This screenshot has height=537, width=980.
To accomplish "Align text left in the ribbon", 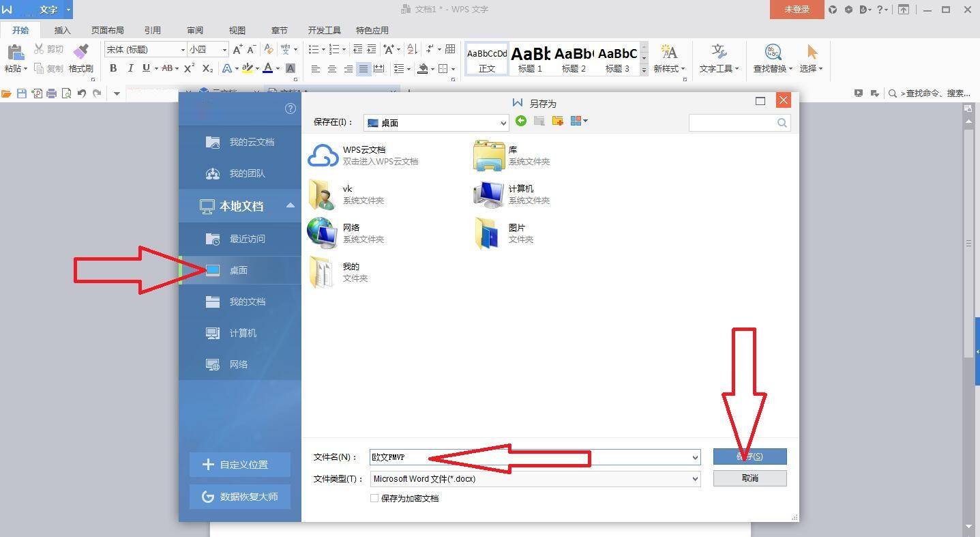I will tap(316, 68).
